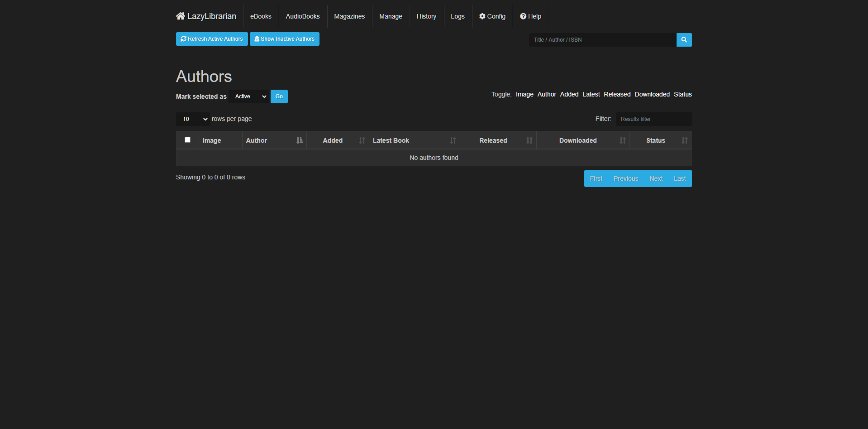Viewport: 868px width, 429px height.
Task: Click the Next pagination button
Action: pyautogui.click(x=656, y=178)
